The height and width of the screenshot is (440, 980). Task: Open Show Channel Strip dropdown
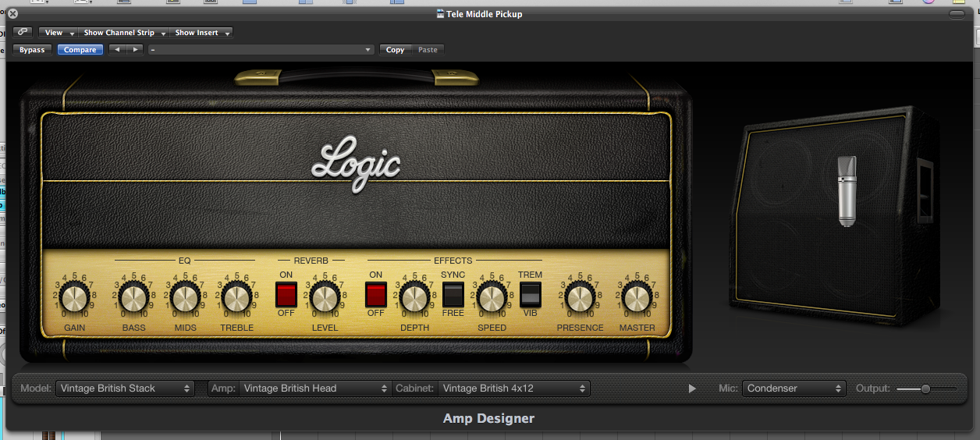124,33
